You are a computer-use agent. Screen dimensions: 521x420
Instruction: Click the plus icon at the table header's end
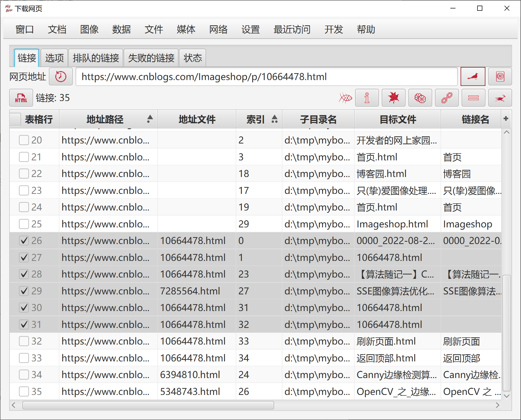tap(506, 119)
